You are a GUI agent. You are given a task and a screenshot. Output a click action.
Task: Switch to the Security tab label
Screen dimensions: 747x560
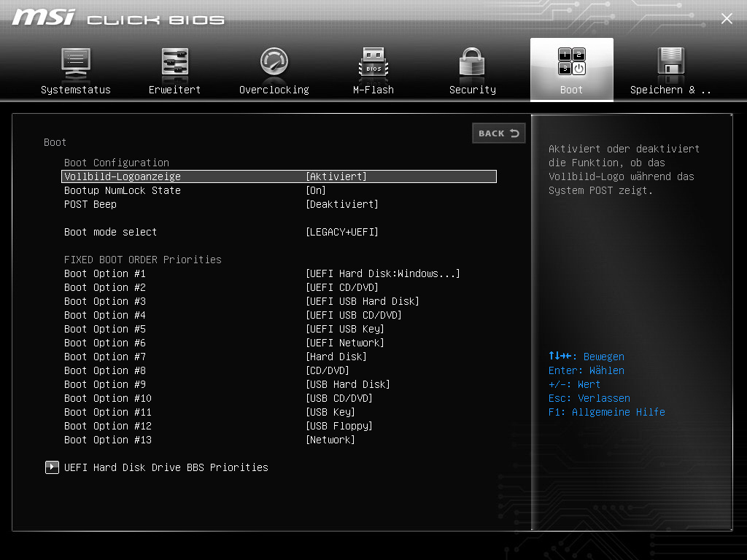473,90
